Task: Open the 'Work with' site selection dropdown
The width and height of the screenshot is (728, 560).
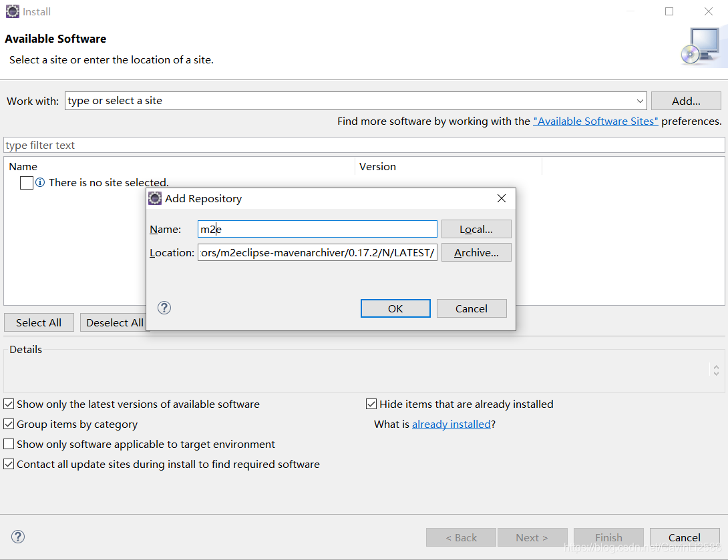Action: (x=640, y=101)
